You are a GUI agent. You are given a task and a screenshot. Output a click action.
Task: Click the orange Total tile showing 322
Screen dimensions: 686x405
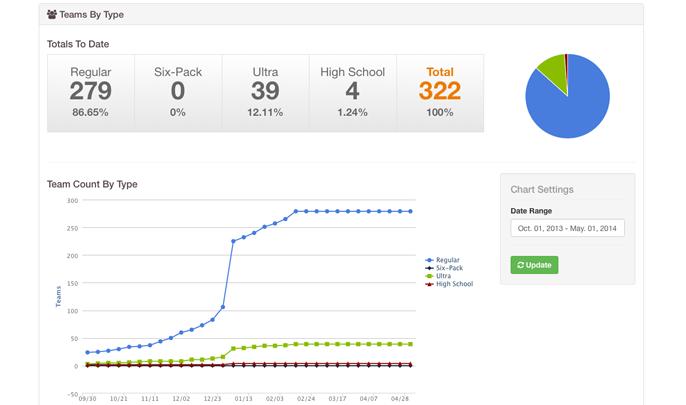pos(440,93)
